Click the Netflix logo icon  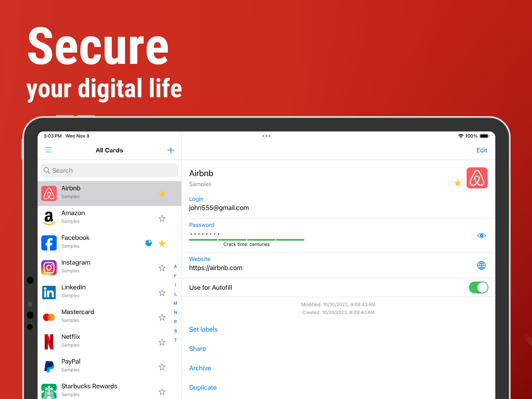coord(49,342)
